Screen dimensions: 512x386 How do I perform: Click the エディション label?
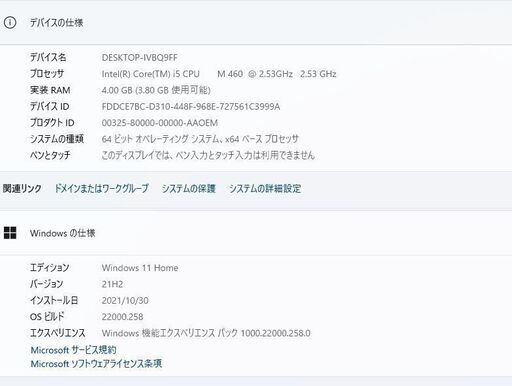[50, 268]
